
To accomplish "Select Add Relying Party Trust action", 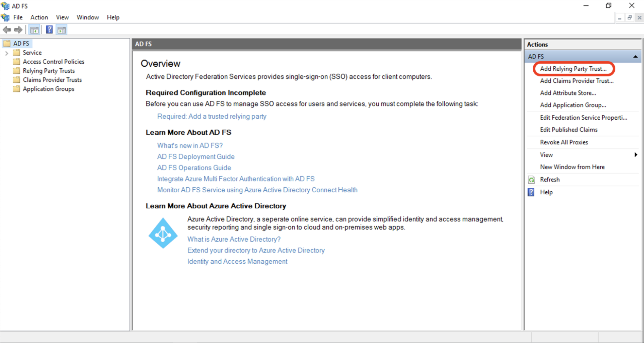I will coord(573,69).
